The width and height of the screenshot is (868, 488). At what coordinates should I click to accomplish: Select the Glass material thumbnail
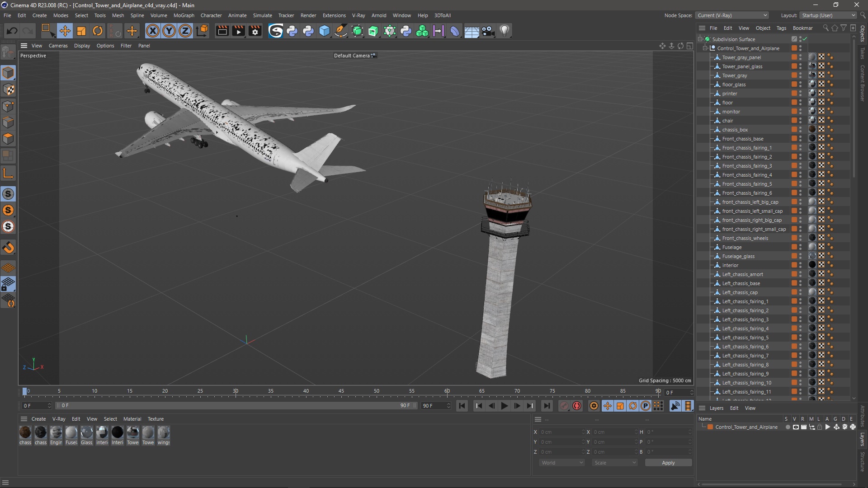[x=86, y=433]
